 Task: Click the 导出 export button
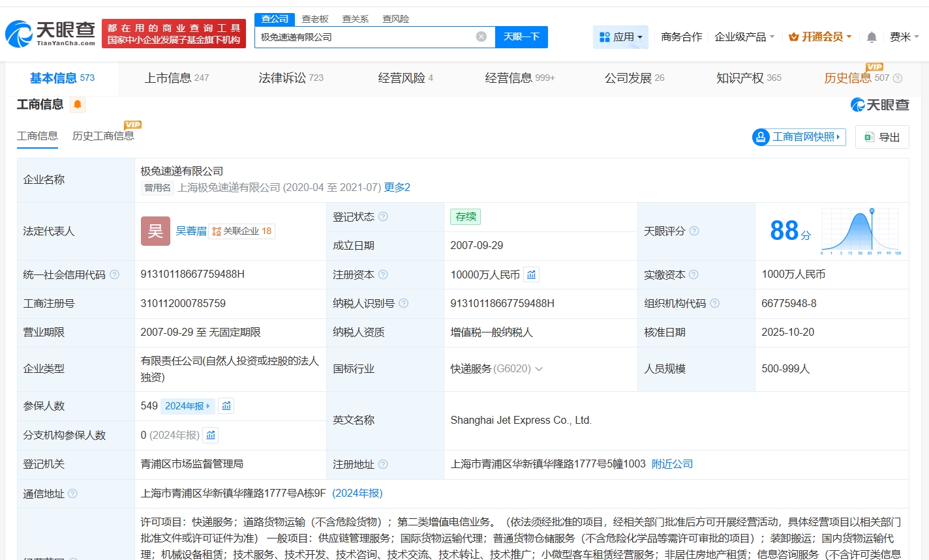click(882, 137)
